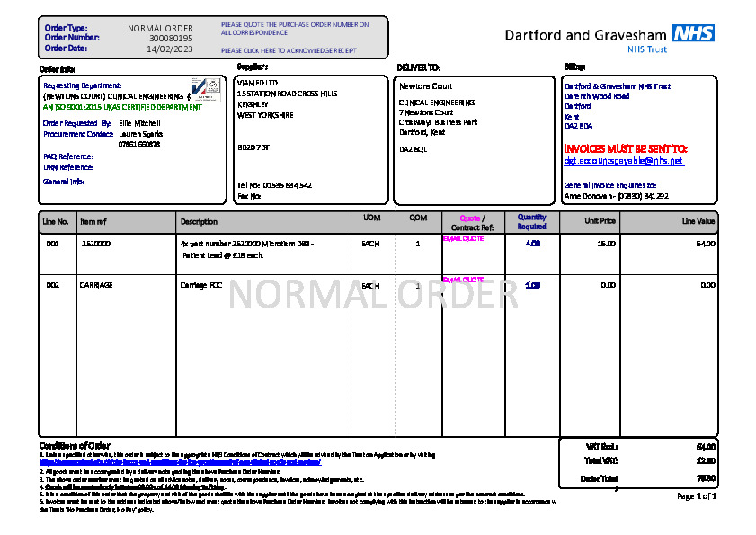The width and height of the screenshot is (756, 535).
Task: Click the Unit Price column header
Action: [x=600, y=221]
